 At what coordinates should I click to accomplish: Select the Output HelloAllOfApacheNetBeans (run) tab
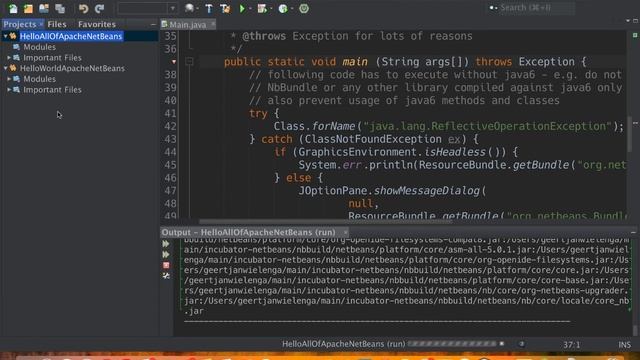pos(249,232)
